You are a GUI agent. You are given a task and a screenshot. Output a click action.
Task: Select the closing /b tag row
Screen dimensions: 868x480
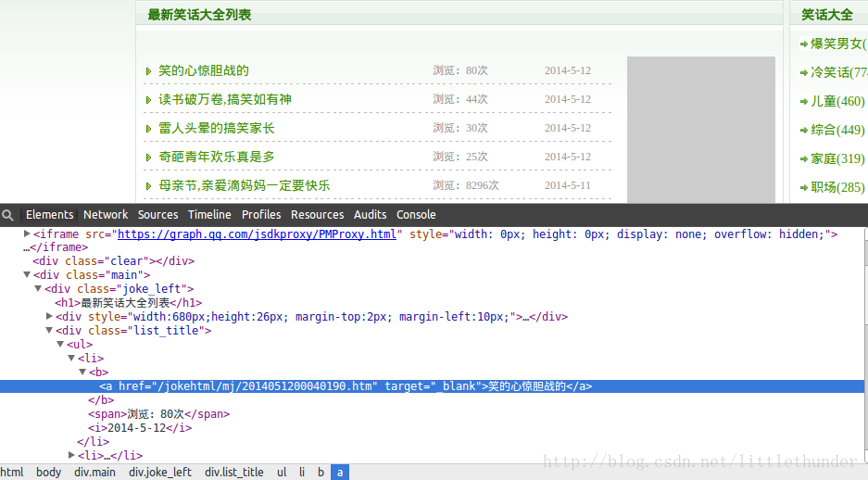click(x=101, y=400)
